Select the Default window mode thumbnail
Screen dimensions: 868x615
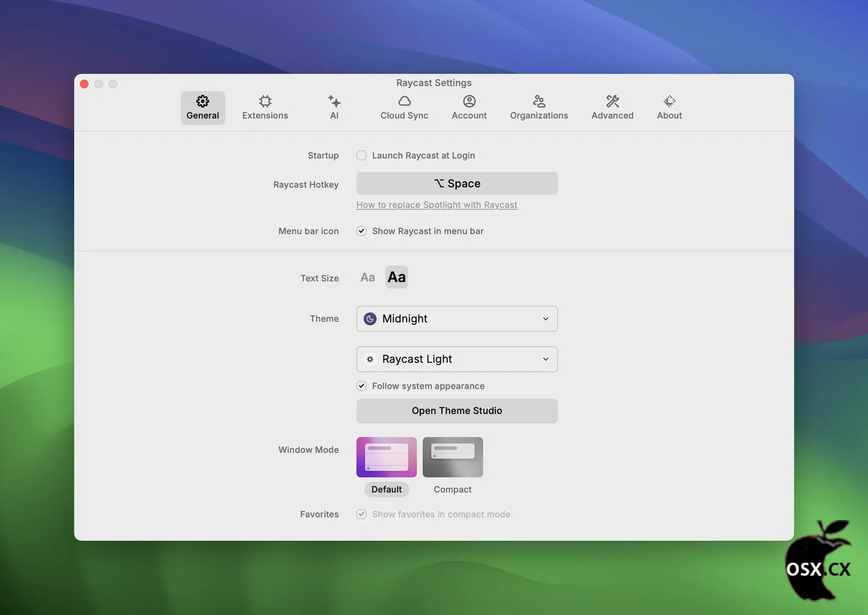(386, 457)
